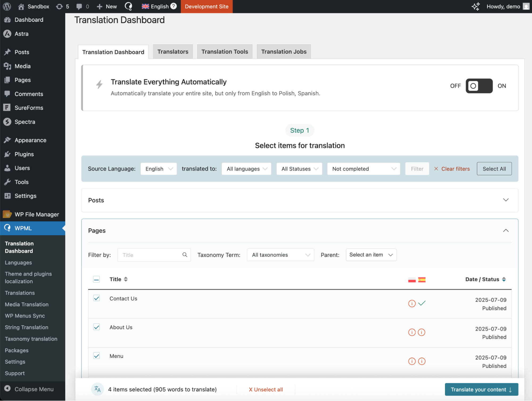Open WP Menus Sync in the WPML submenu
Image resolution: width=532 pixels, height=401 pixels.
tap(25, 316)
